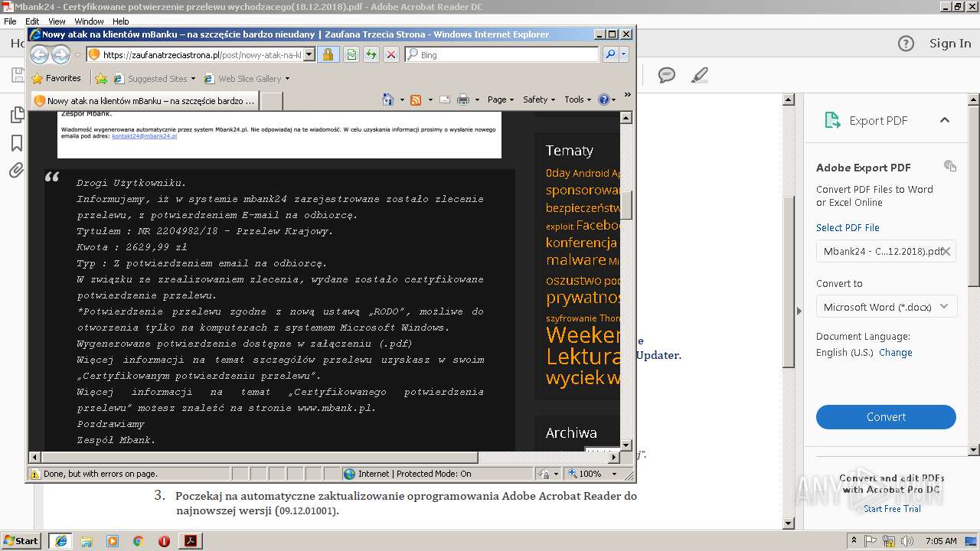Open Web Slice Gallery dropdown

coord(287,78)
